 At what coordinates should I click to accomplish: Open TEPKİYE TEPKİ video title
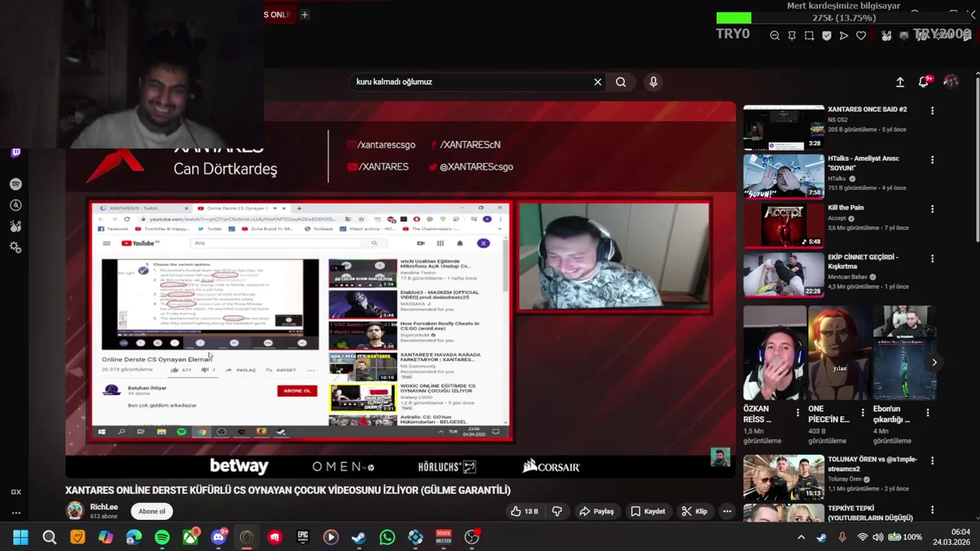click(x=871, y=513)
